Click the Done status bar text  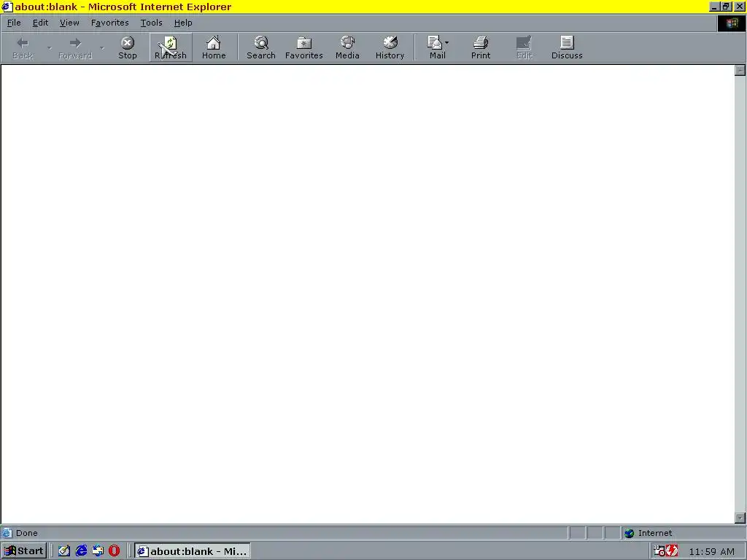(x=27, y=533)
